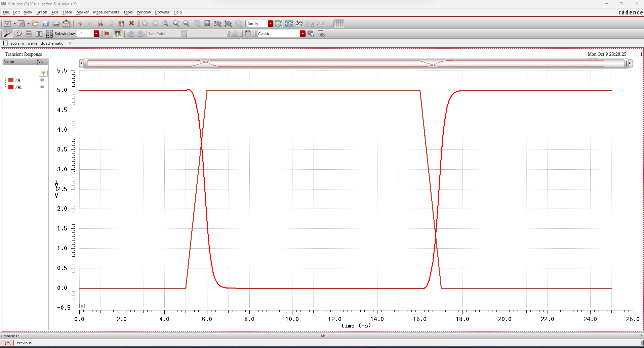Open the New Subwindow icon
This screenshot has width=644, height=348.
point(22,24)
